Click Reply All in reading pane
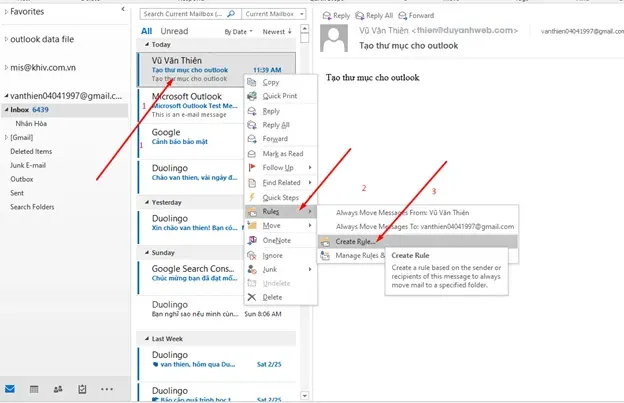 click(x=374, y=16)
